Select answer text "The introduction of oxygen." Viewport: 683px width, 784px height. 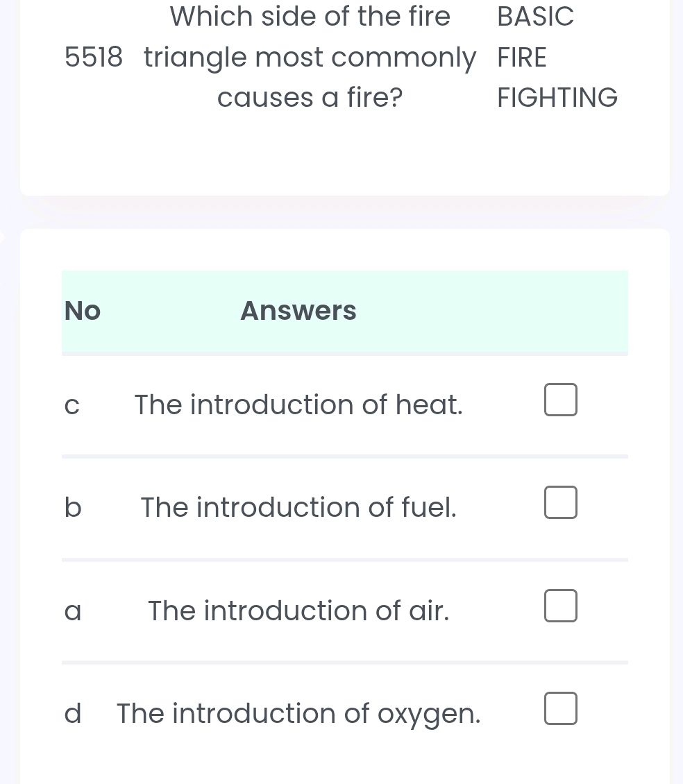click(x=298, y=713)
